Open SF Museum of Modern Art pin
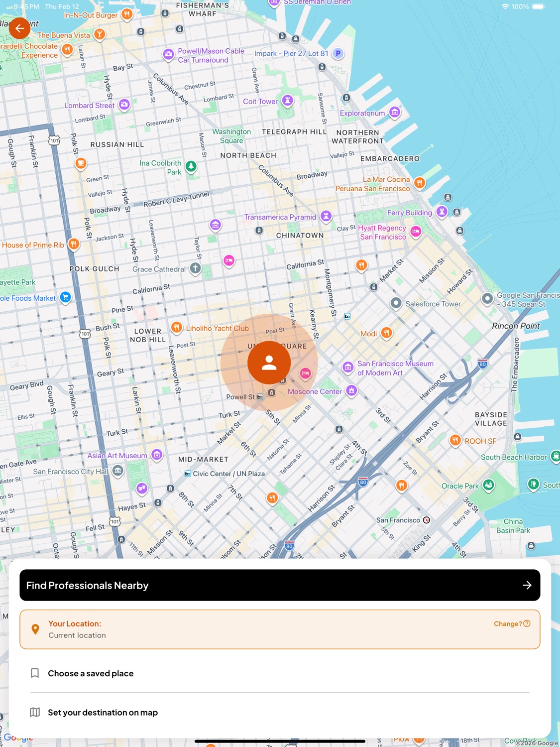This screenshot has width=560, height=747. (348, 368)
